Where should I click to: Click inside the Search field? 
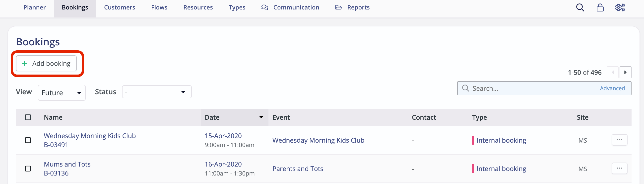coord(513,88)
